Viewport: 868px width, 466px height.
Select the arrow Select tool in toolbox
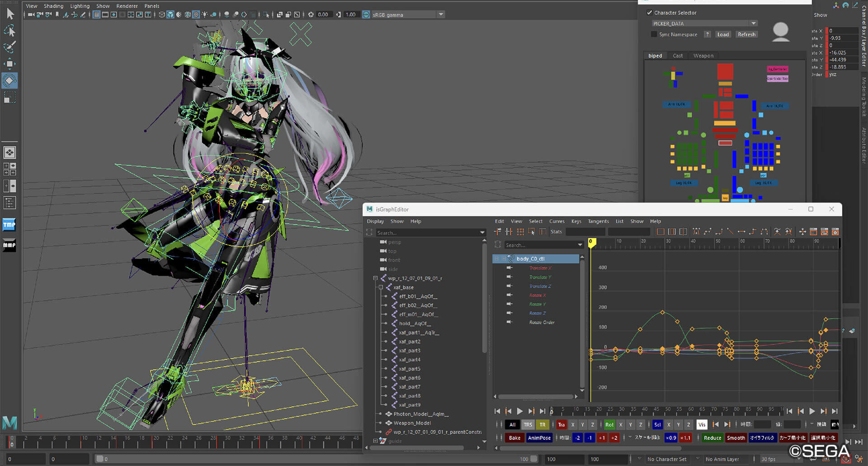click(10, 14)
